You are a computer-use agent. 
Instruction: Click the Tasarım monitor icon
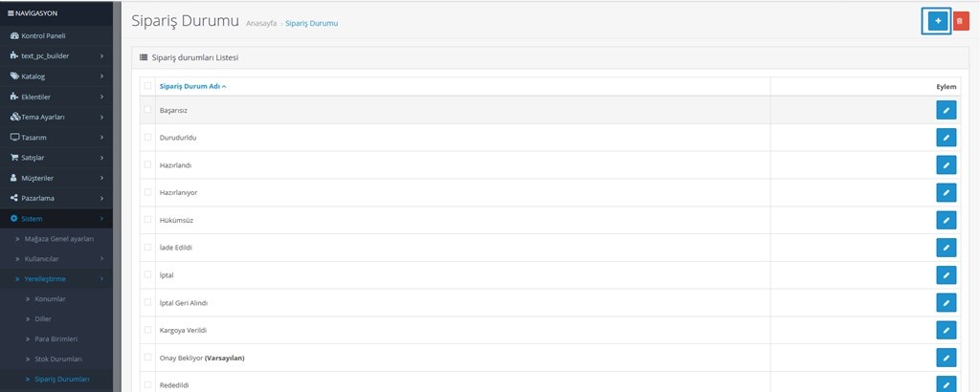point(14,138)
